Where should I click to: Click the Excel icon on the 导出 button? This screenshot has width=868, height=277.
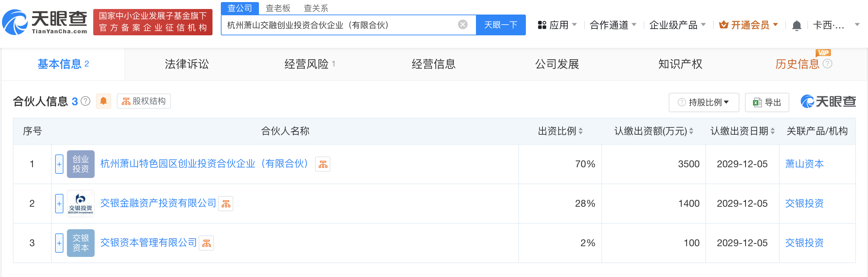pos(757,102)
